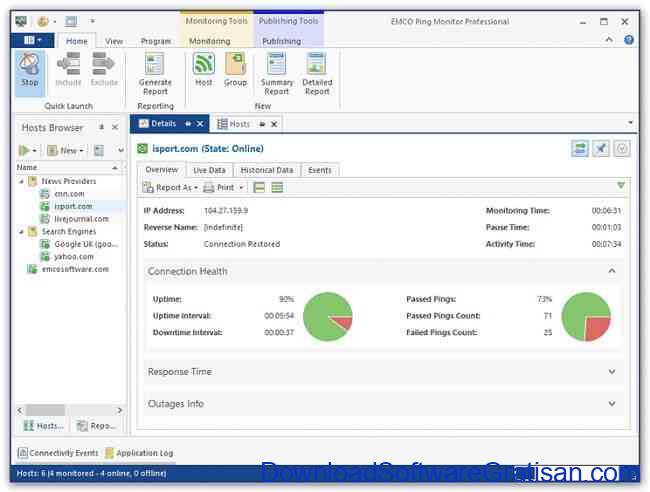Click the Hosts Browser horizontal scrollbar
Viewport: 650px width, 492px height.
click(70, 410)
